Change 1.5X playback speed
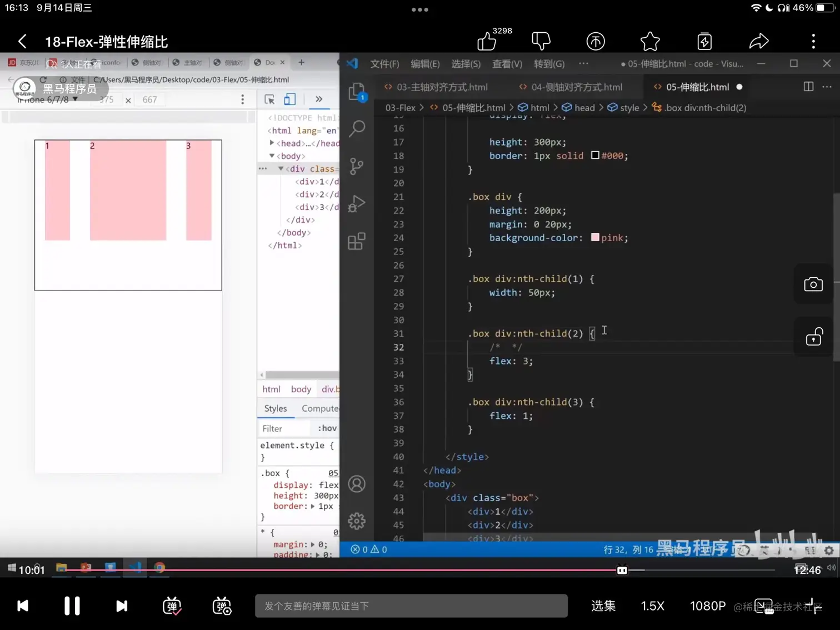840x630 pixels. tap(653, 606)
